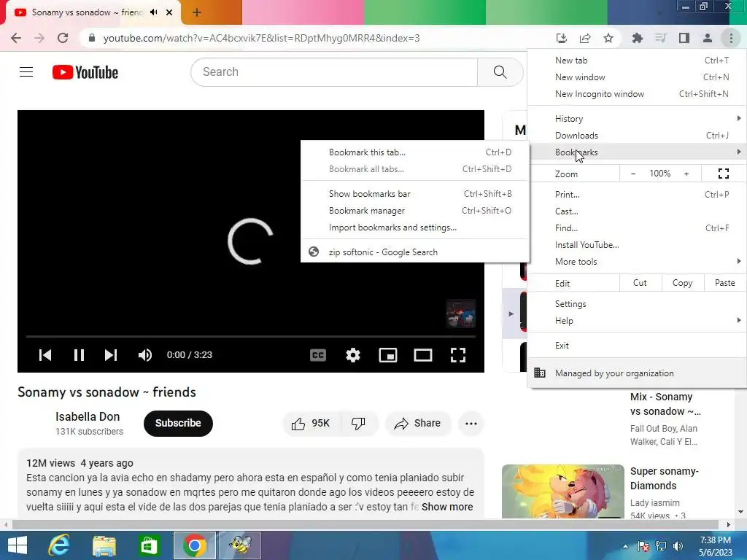This screenshot has width=747, height=560.
Task: Share this page via address bar icon
Action: click(585, 38)
